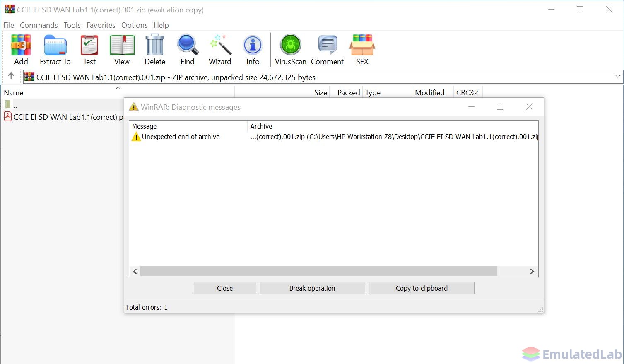Sort file list by Type column
The image size is (624, 364).
(388, 92)
